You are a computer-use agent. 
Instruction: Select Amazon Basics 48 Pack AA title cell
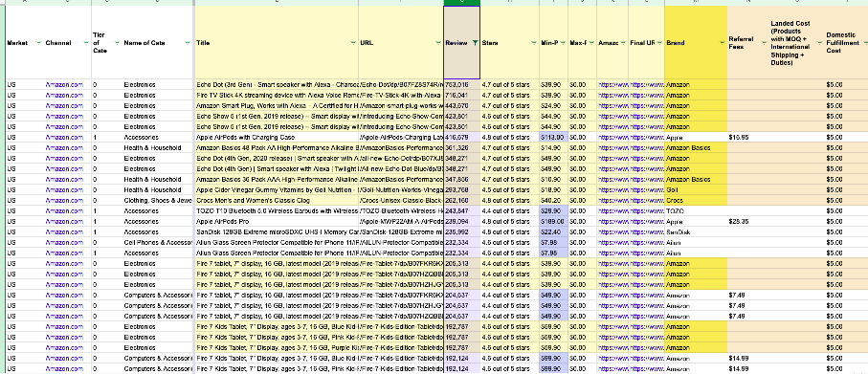coord(277,147)
